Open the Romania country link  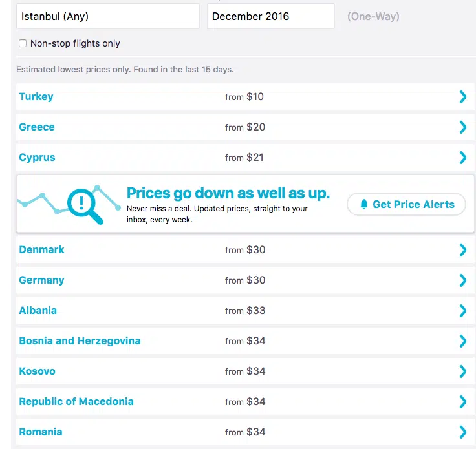click(x=41, y=432)
